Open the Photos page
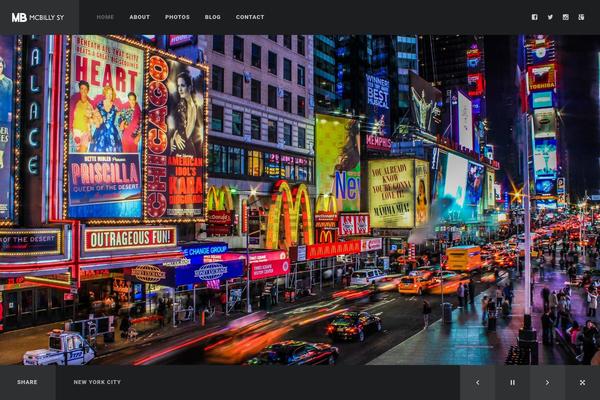This screenshot has width=600, height=400. point(177,17)
